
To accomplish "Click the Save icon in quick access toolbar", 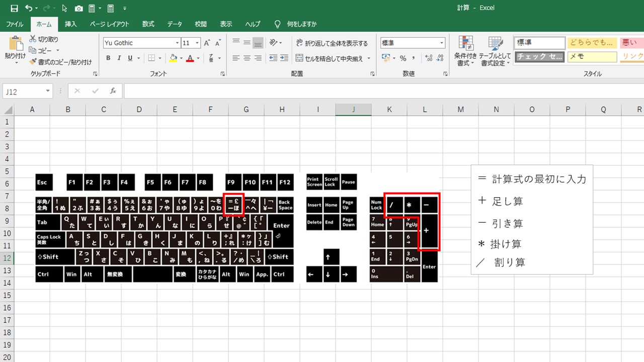I will tap(14, 8).
